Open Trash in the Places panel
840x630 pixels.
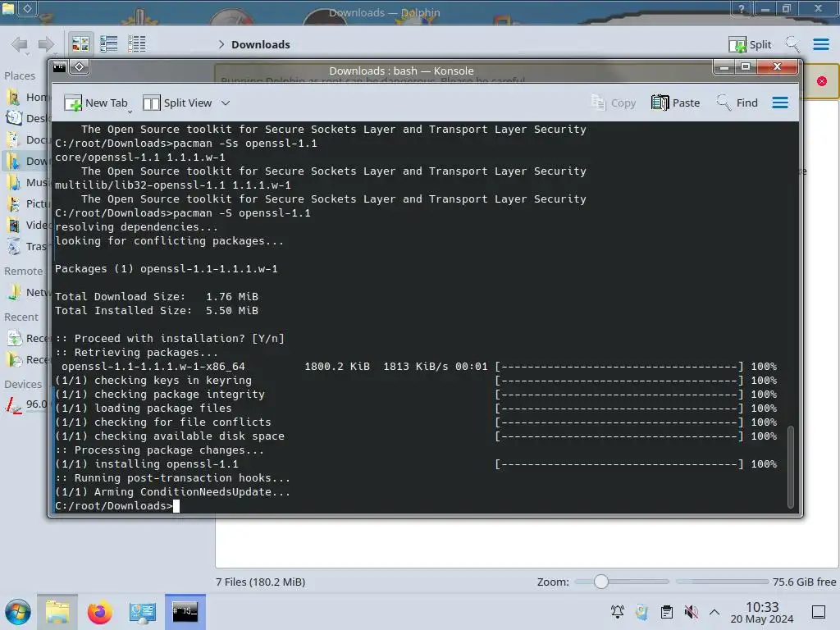tap(25, 246)
